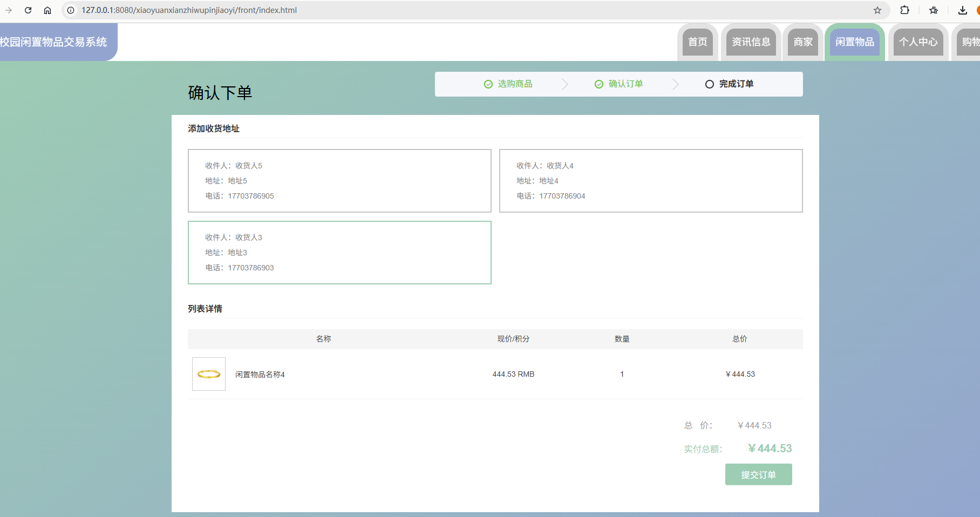Open the browser downloads icon
This screenshot has width=980, height=517.
click(962, 10)
